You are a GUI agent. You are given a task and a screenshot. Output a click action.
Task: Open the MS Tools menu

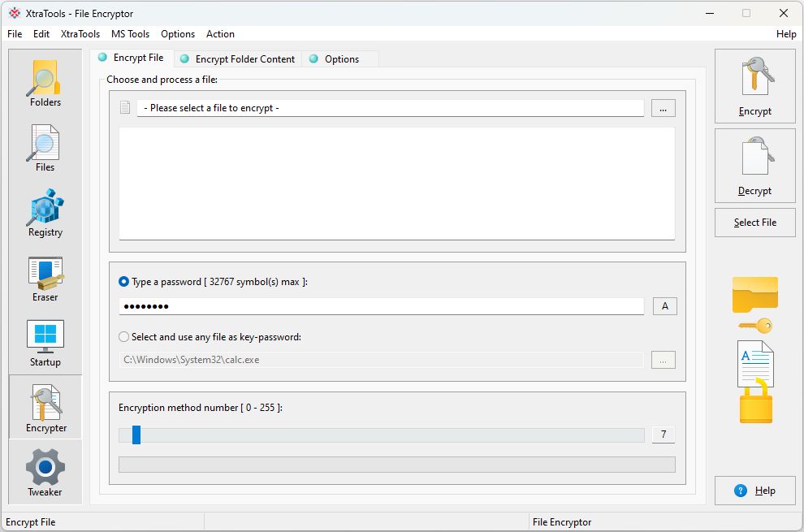(130, 34)
